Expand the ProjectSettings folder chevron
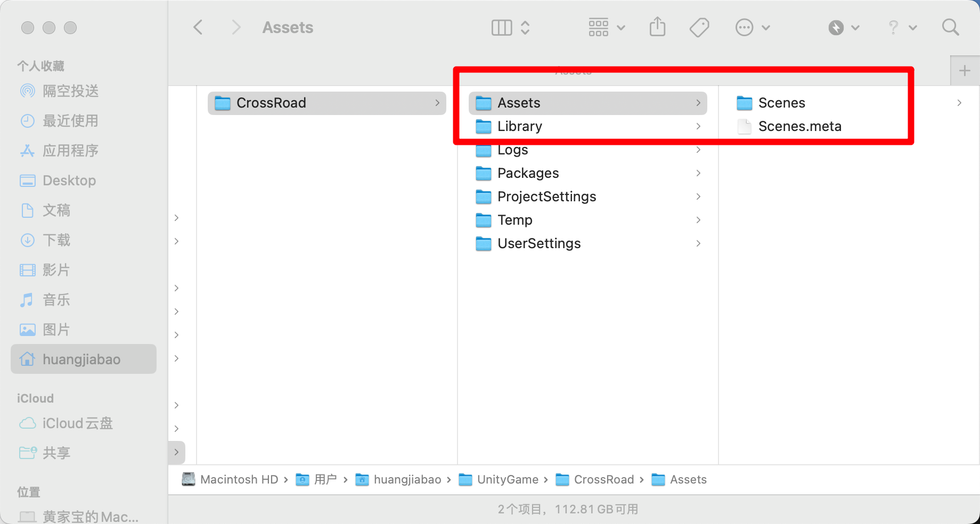The image size is (980, 524). (x=698, y=196)
